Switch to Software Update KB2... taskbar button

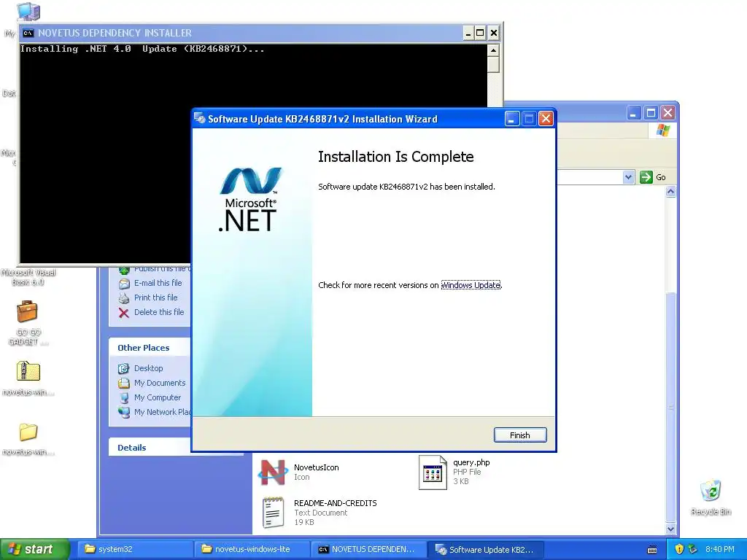pyautogui.click(x=485, y=549)
